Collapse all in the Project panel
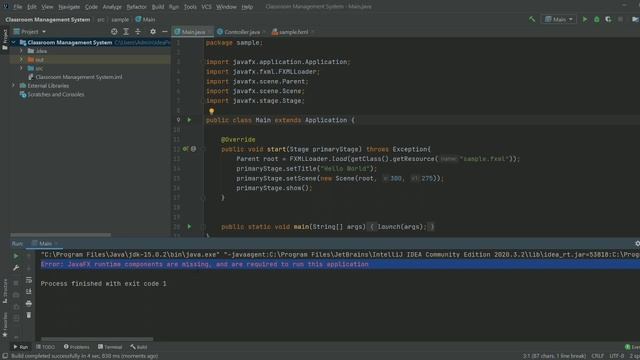This screenshot has height=360, width=640. coord(138,31)
